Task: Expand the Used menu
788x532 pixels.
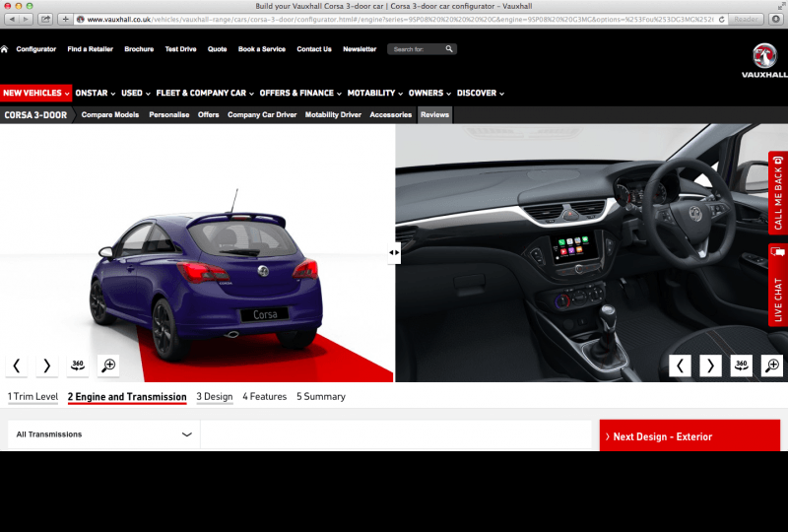Action: pyautogui.click(x=136, y=93)
